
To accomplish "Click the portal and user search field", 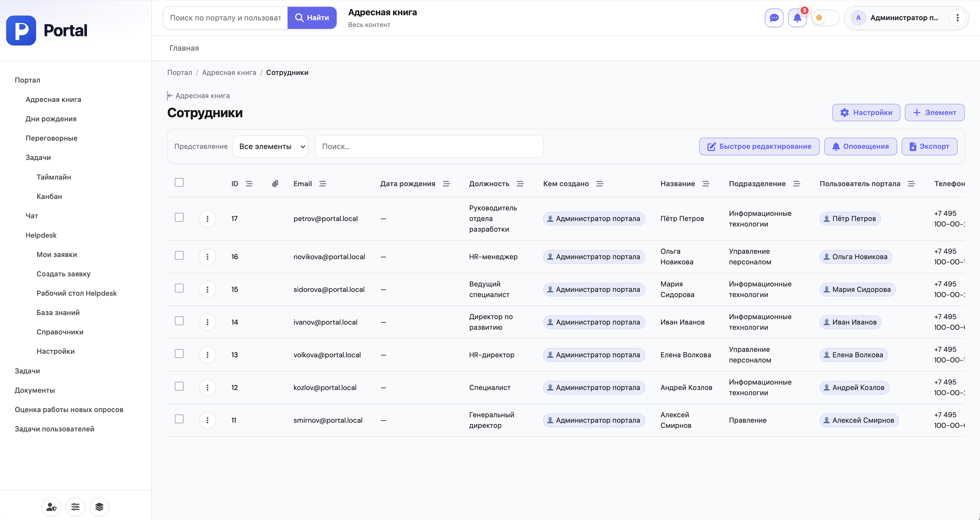I will (x=225, y=18).
